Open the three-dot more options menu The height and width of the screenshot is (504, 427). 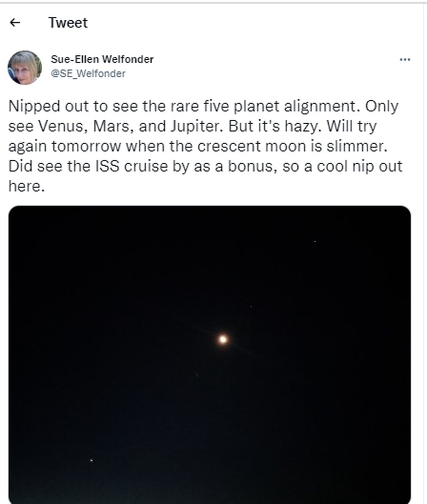coord(405,59)
